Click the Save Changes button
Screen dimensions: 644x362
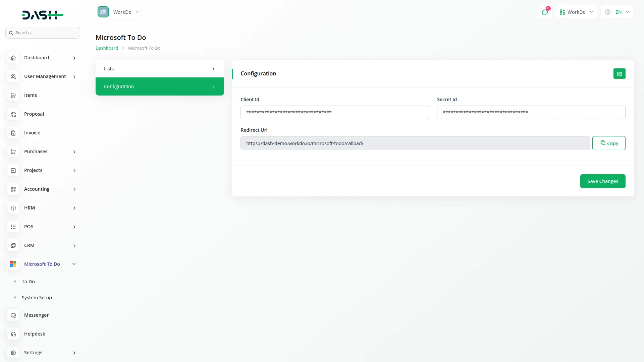pyautogui.click(x=602, y=181)
